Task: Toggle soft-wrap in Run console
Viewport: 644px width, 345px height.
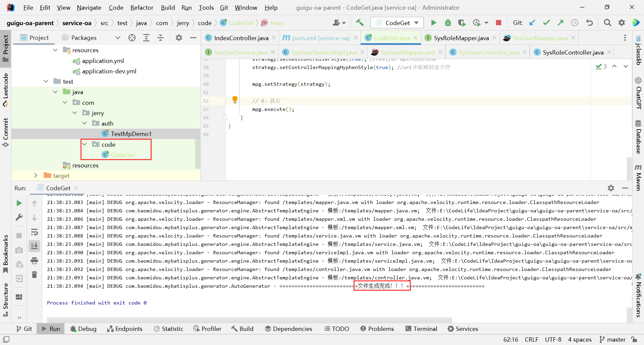Action: point(34,232)
